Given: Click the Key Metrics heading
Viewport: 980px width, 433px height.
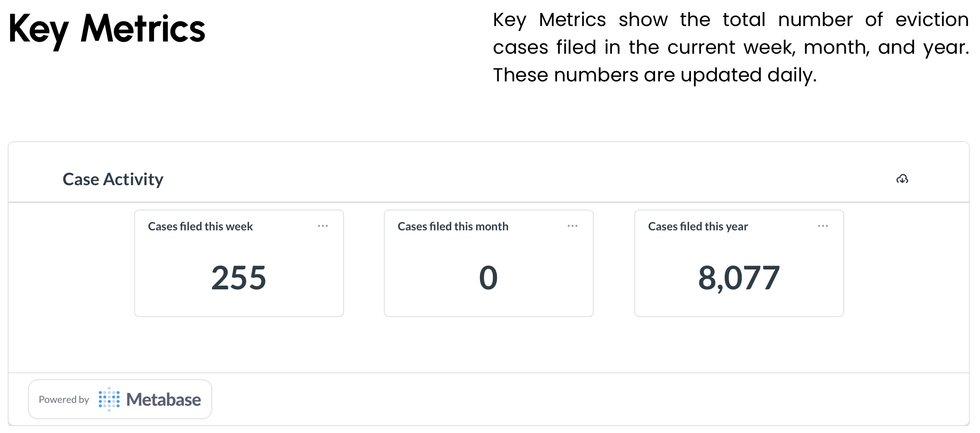Looking at the screenshot, I should [107, 29].
